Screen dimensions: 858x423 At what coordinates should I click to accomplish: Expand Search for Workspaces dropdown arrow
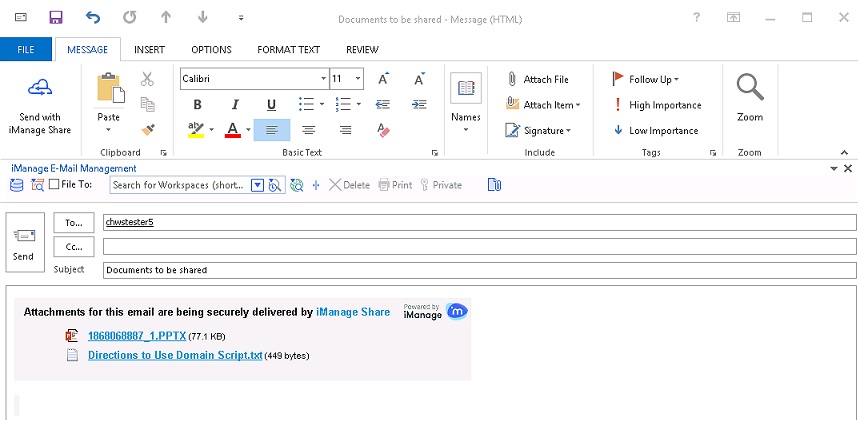257,185
